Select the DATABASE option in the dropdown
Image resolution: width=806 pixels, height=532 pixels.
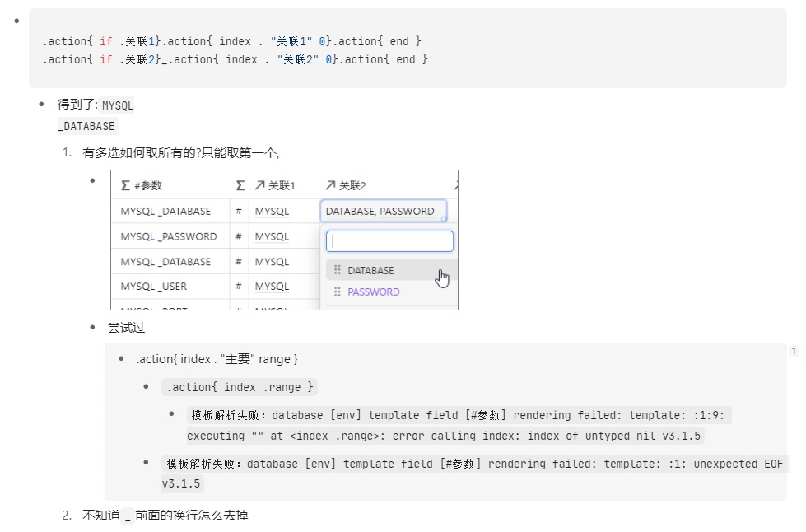[x=370, y=269]
